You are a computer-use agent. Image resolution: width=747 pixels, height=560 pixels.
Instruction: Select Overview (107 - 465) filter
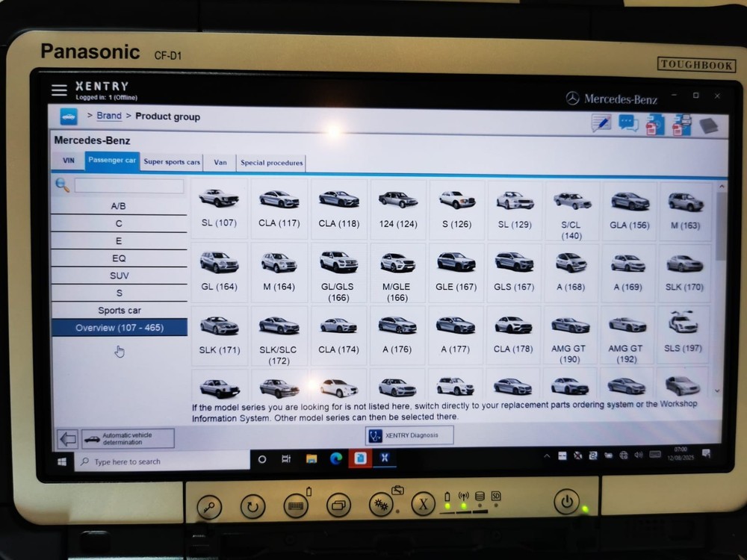pos(119,328)
